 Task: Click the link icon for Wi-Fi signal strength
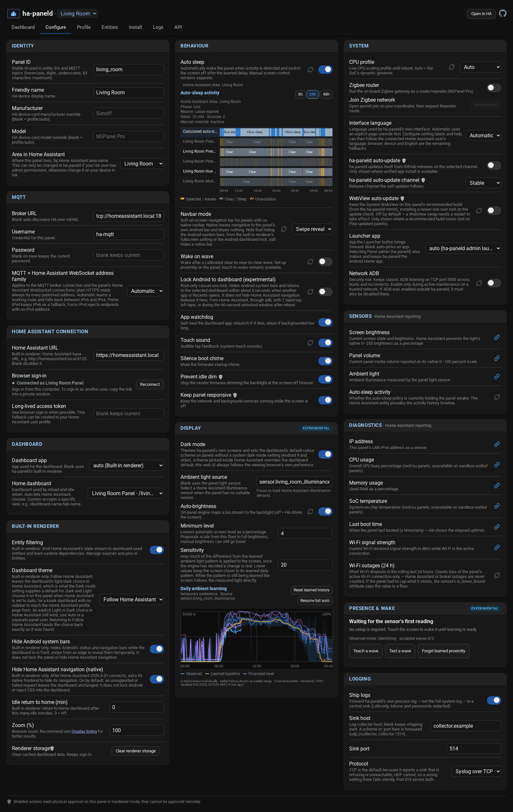click(496, 548)
